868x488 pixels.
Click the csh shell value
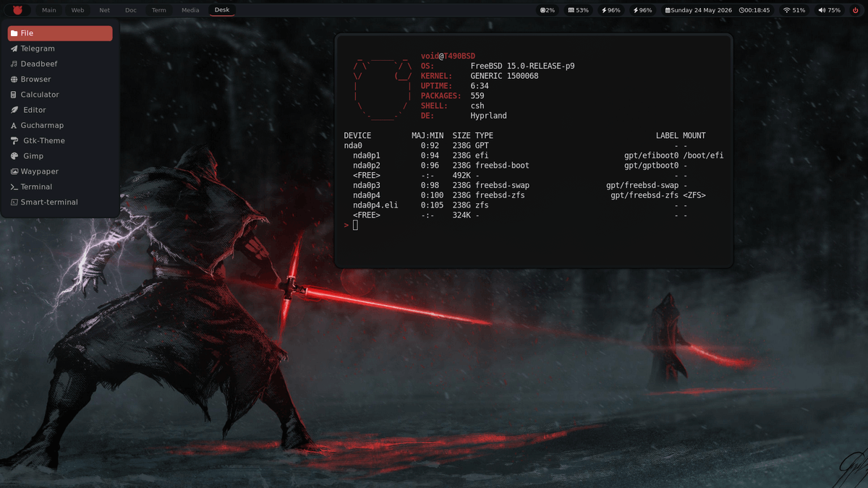pos(477,106)
